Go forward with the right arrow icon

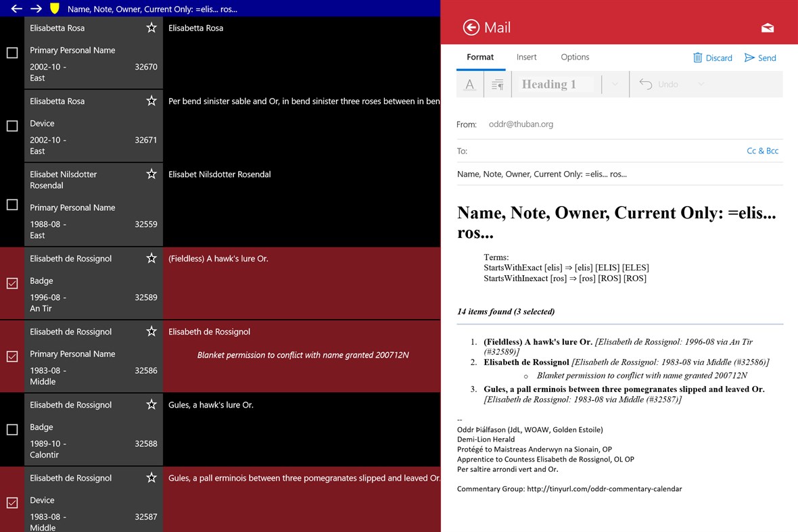[36, 9]
